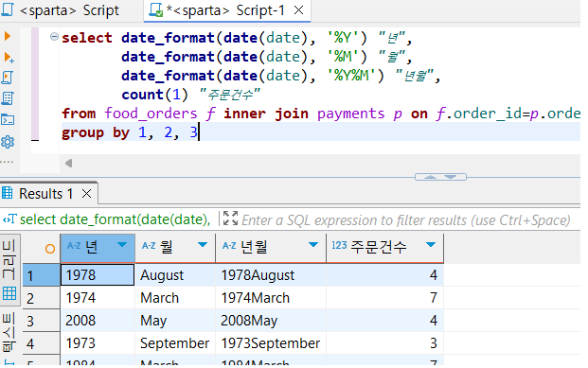
Task: Open the explain execution plan icon
Action: point(8,98)
